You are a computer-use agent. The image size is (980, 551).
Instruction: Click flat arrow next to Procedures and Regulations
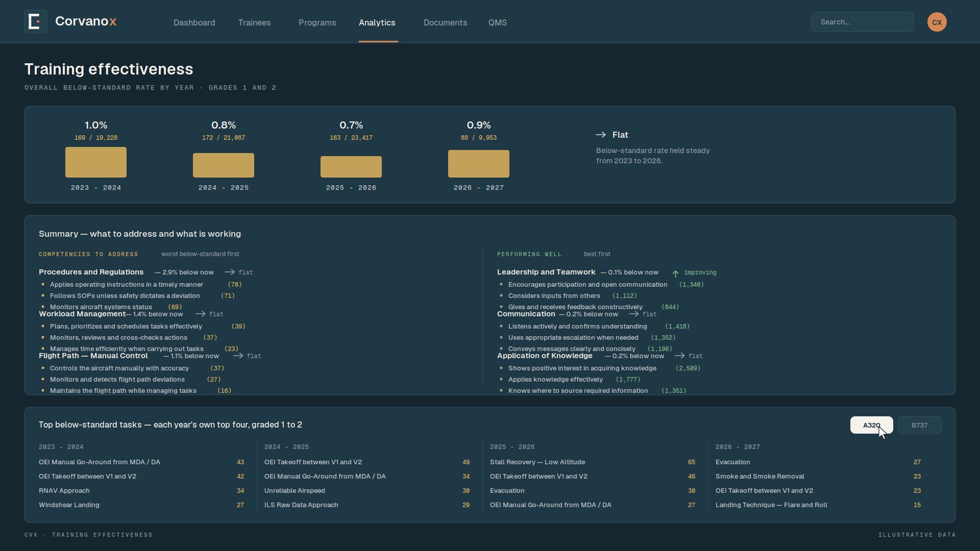click(x=230, y=272)
